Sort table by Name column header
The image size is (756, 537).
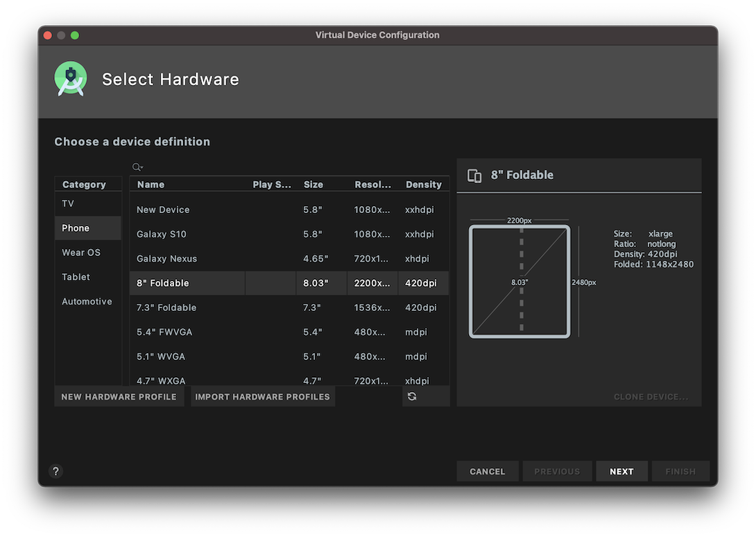pyautogui.click(x=151, y=185)
